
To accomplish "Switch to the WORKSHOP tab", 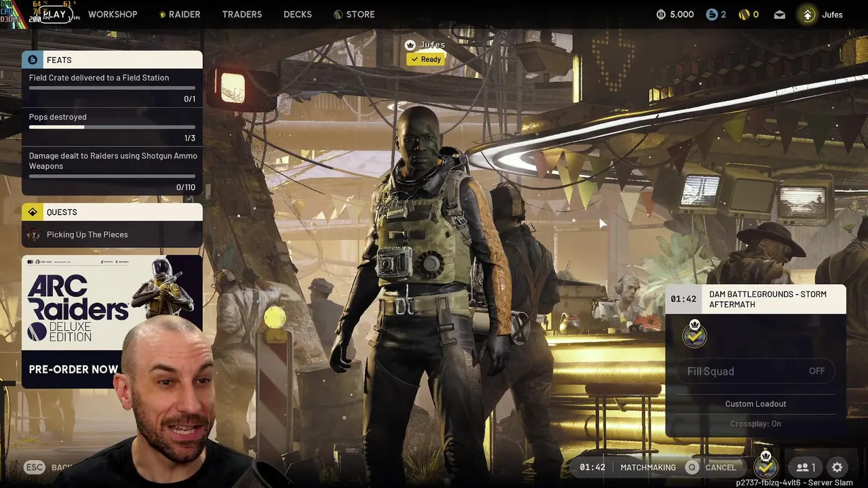I will pyautogui.click(x=113, y=14).
